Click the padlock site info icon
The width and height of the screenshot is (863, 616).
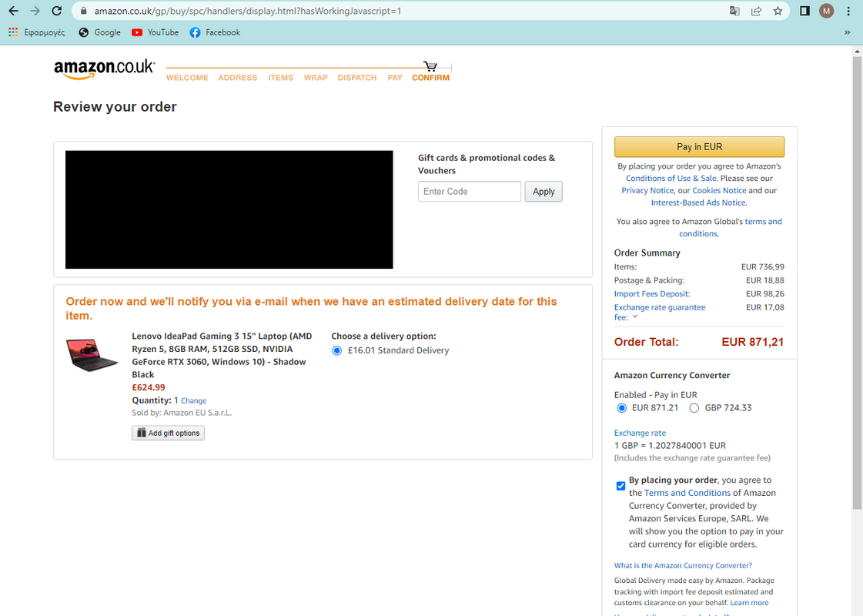pyautogui.click(x=84, y=11)
